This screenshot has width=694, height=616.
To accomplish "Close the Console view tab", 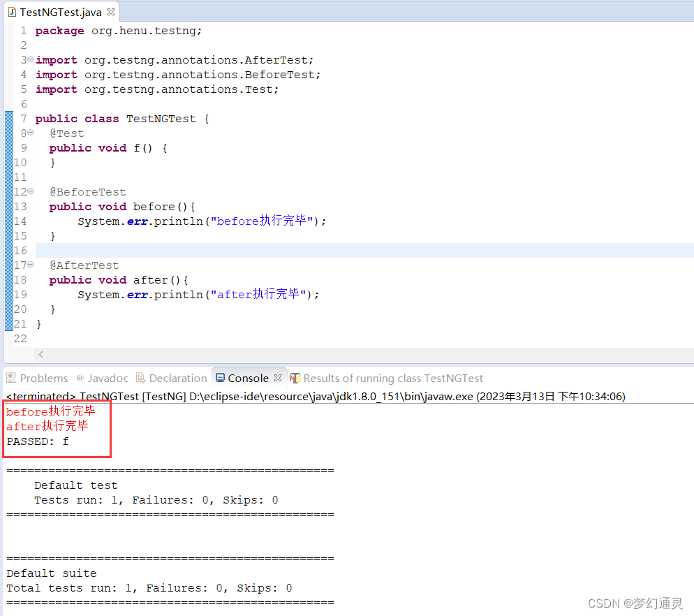I will coord(278,378).
